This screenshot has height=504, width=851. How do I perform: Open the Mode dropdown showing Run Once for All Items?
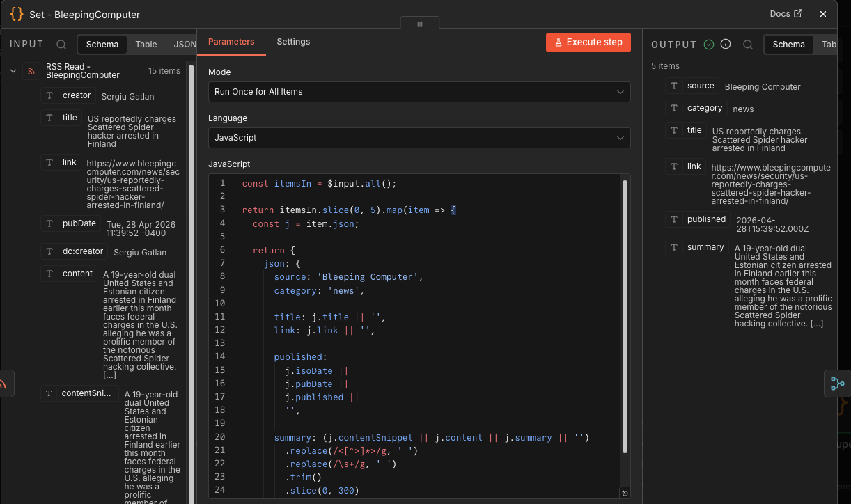click(x=419, y=91)
